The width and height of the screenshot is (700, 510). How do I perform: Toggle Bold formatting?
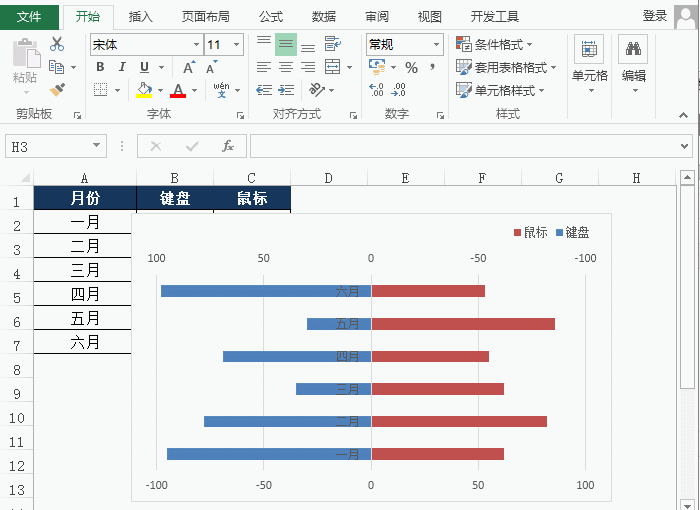[100, 67]
